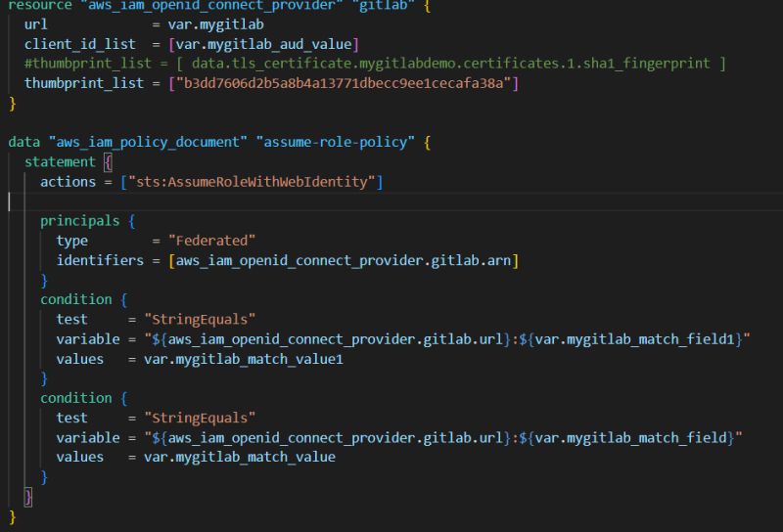Click the "aws_iam_openid_connect_provider" resource type
This screenshot has width=783, height=532.
pos(211,6)
